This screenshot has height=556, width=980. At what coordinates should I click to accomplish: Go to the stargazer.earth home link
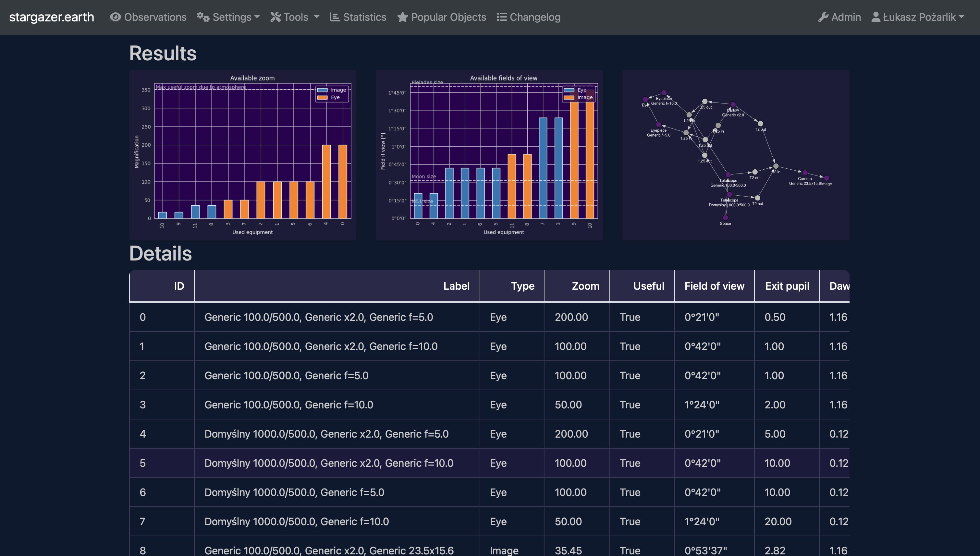tap(52, 17)
